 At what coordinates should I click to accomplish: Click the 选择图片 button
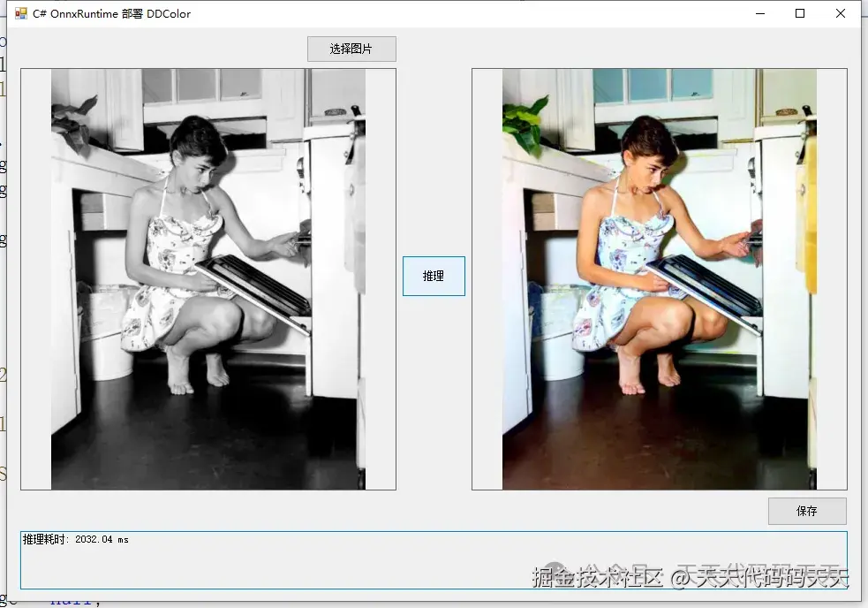pos(351,49)
